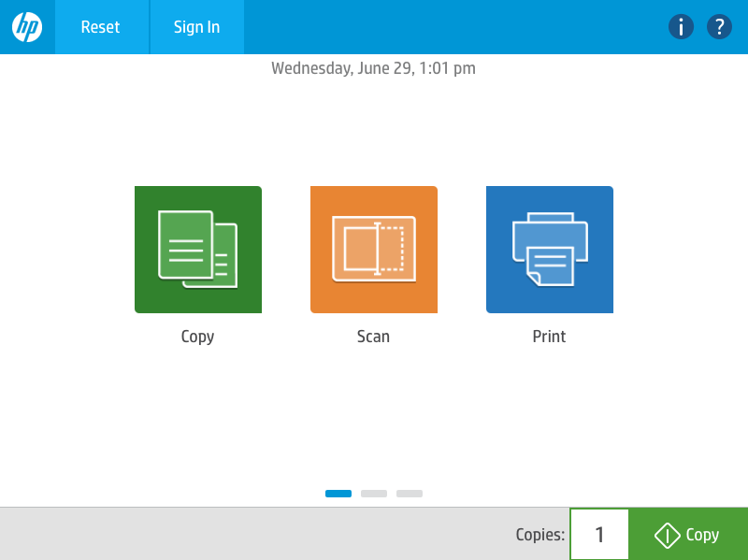Open the Scan app tile

click(x=374, y=250)
